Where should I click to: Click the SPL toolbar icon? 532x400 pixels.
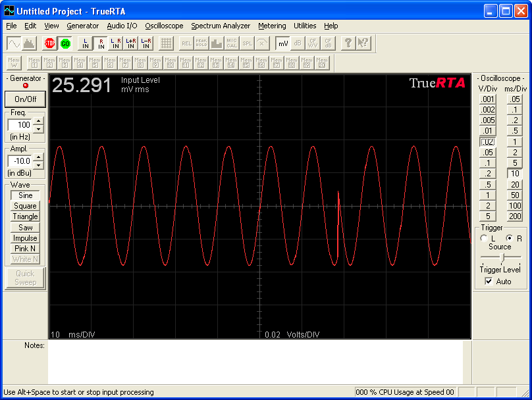point(247,43)
